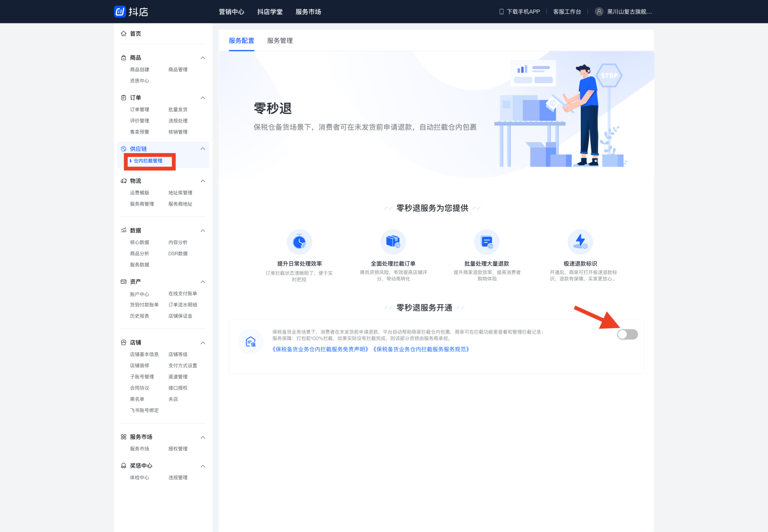
Task: Click the 抖店 logo icon
Action: coord(120,12)
